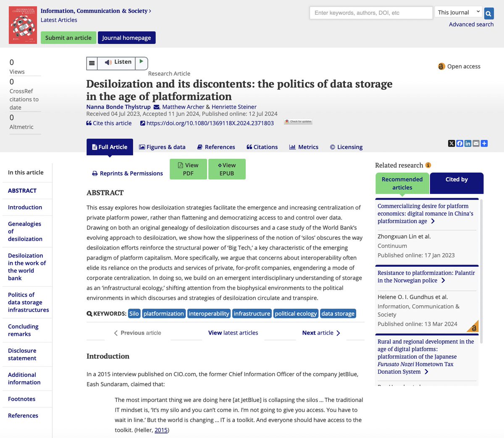Click Cite this article

[109, 123]
